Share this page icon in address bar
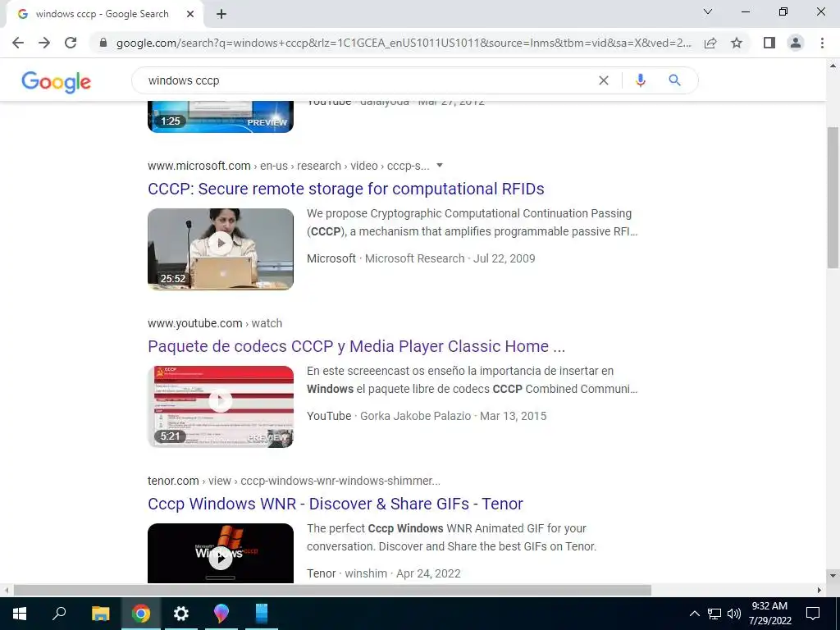The width and height of the screenshot is (840, 630). click(x=710, y=43)
